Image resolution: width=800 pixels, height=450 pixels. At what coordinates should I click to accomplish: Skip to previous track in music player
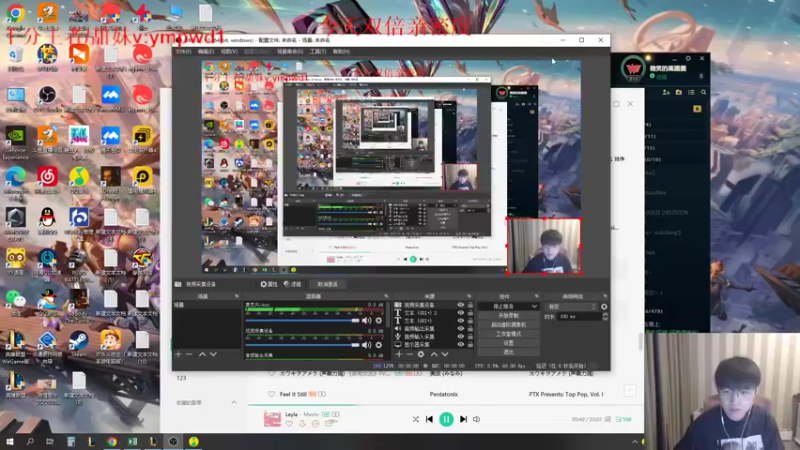pyautogui.click(x=430, y=419)
